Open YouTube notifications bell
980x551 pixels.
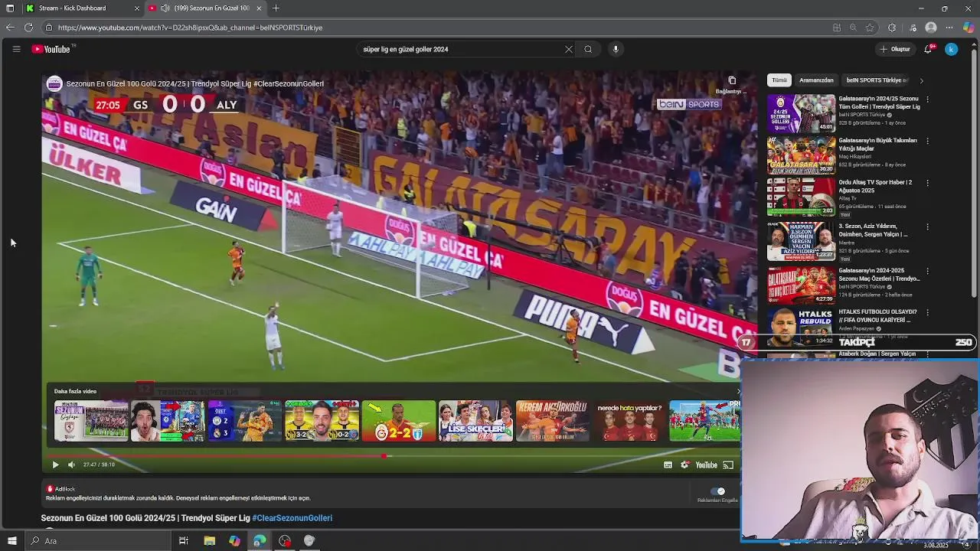(927, 49)
